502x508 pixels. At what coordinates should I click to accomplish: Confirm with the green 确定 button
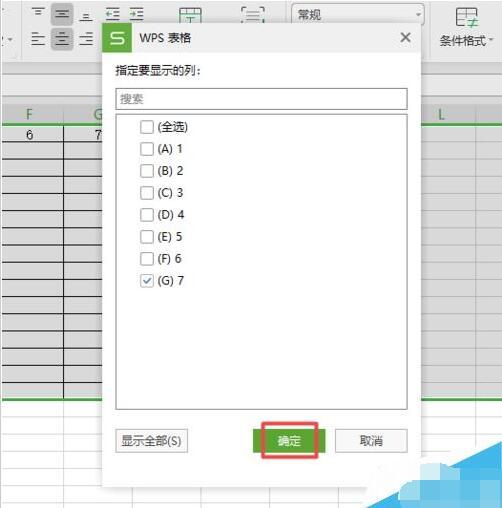[x=289, y=441]
